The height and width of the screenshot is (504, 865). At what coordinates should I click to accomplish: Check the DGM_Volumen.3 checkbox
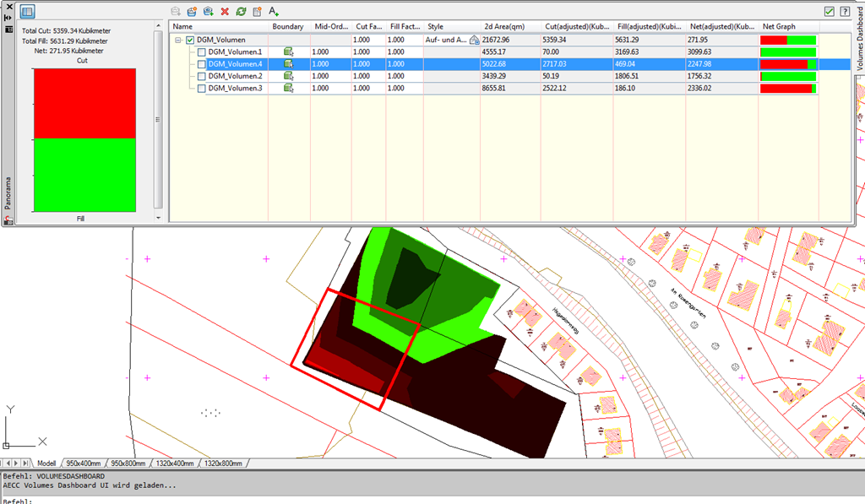(202, 89)
